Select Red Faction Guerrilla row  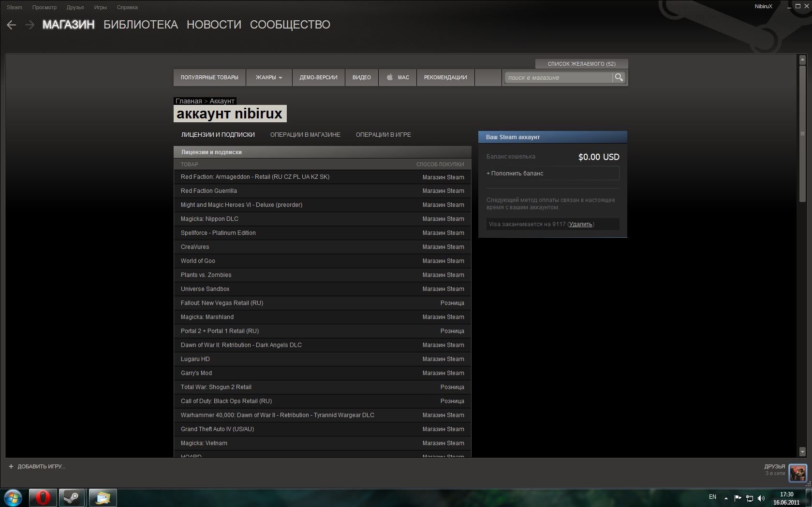pyautogui.click(x=323, y=191)
